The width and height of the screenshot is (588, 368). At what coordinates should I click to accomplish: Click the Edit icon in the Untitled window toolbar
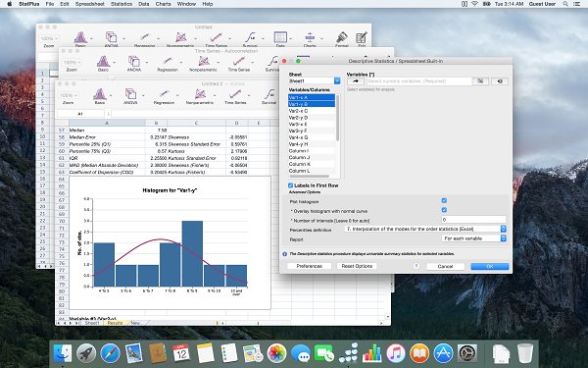coord(362,37)
